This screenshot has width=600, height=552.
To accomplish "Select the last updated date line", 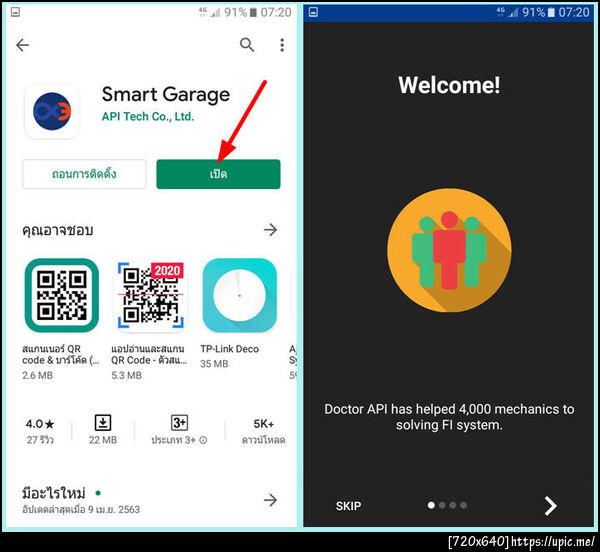I will [x=81, y=509].
